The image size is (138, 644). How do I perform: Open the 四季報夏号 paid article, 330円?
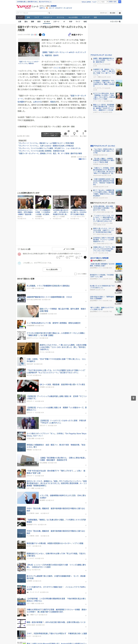click(102, 265)
